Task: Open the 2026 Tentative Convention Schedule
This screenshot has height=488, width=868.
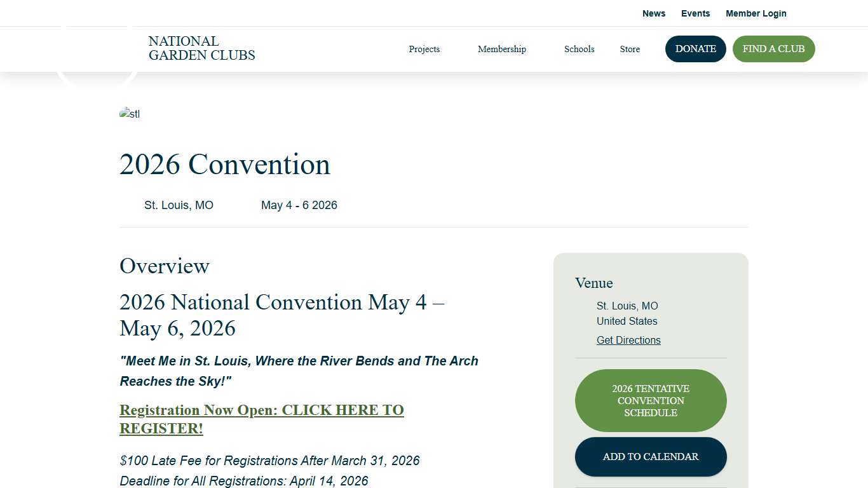Action: click(650, 400)
